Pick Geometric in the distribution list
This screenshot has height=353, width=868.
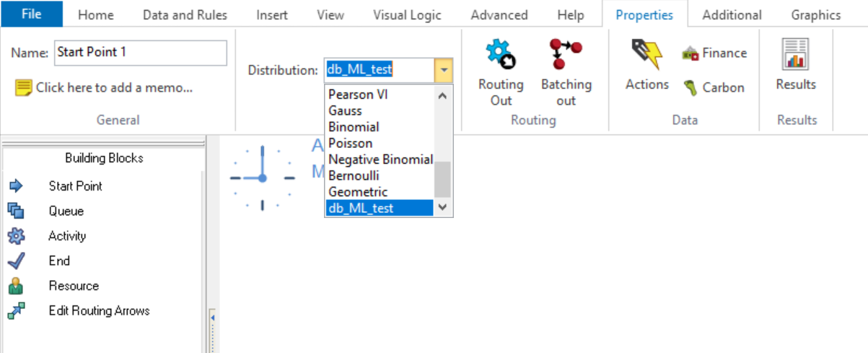[358, 192]
